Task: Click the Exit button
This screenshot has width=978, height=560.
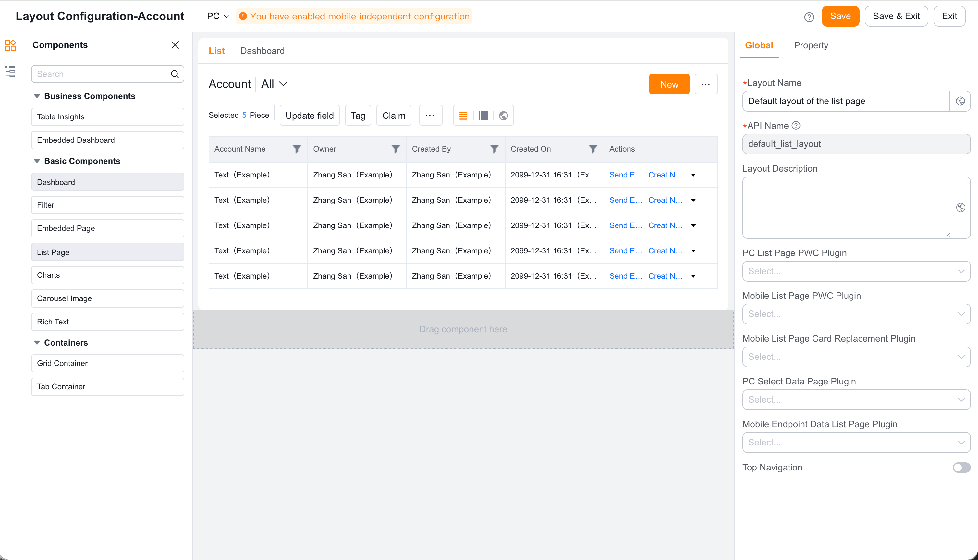Action: (949, 16)
